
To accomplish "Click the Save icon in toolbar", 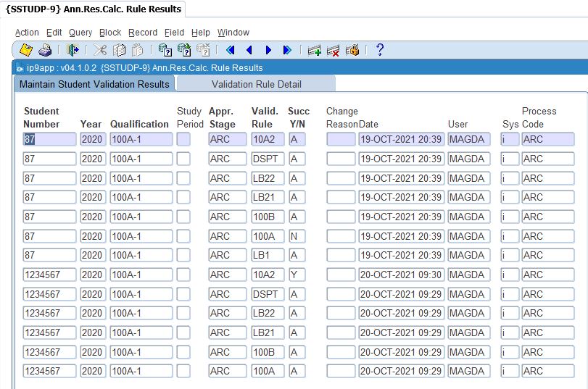I will point(26,50).
